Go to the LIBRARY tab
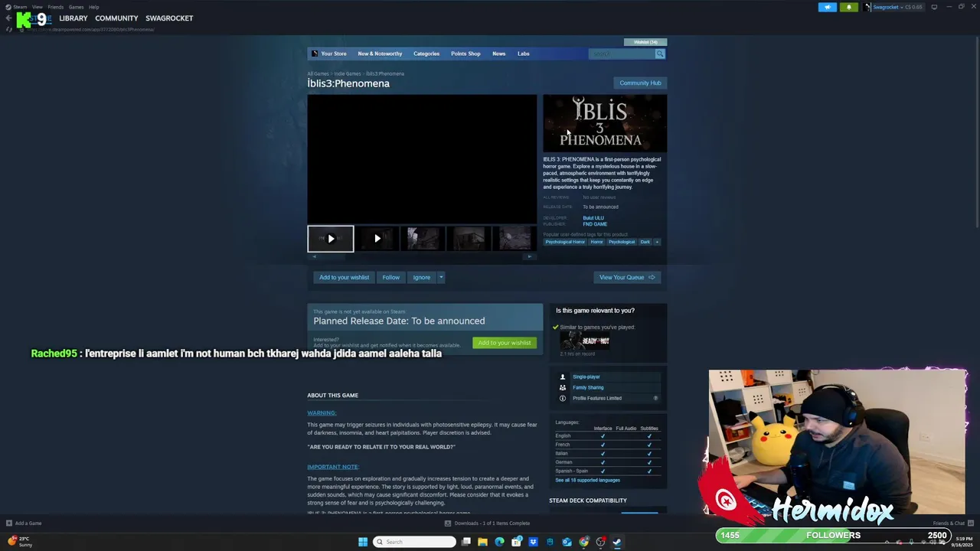 pyautogui.click(x=73, y=18)
